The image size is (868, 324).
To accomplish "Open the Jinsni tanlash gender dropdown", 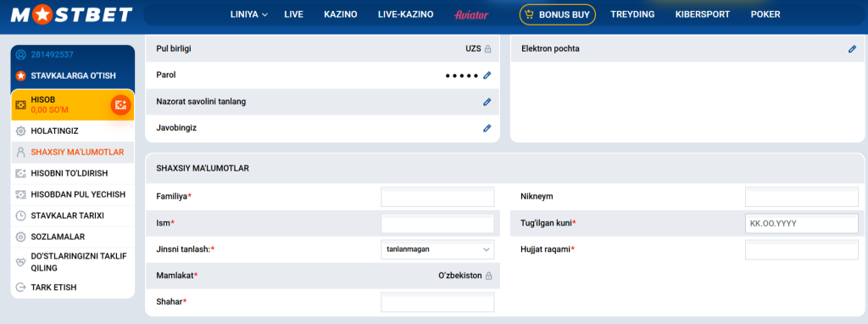I will pos(437,249).
